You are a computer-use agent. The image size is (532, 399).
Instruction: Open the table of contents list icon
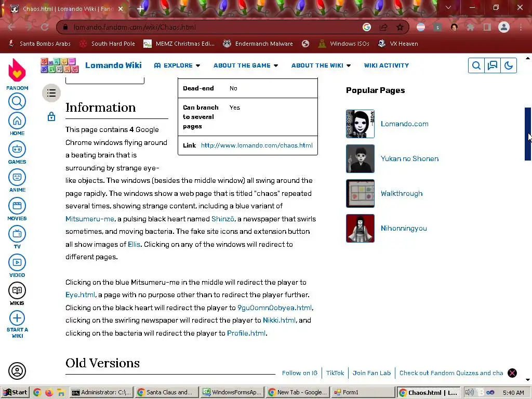51,93
